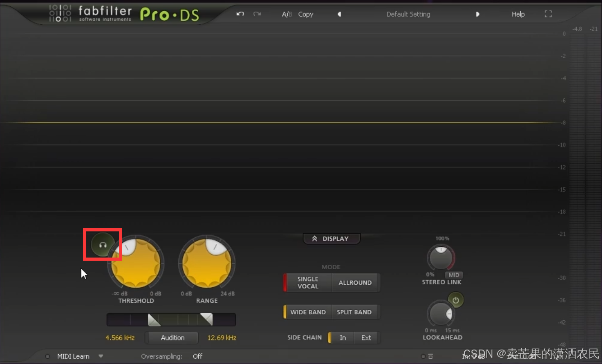Viewport: 602px width, 364px height.
Task: Open the MIDI Learn dropdown arrow
Action: (101, 356)
